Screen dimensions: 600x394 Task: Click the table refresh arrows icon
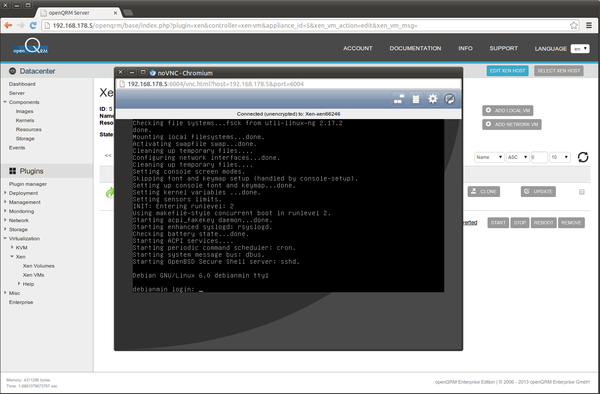583,157
